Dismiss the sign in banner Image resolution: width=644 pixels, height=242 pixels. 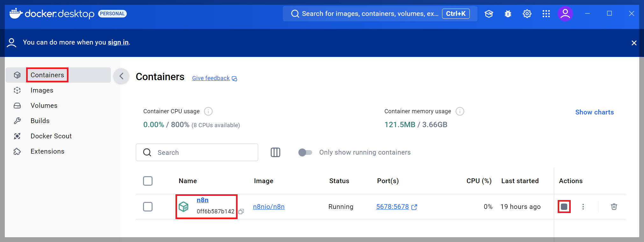(x=634, y=43)
